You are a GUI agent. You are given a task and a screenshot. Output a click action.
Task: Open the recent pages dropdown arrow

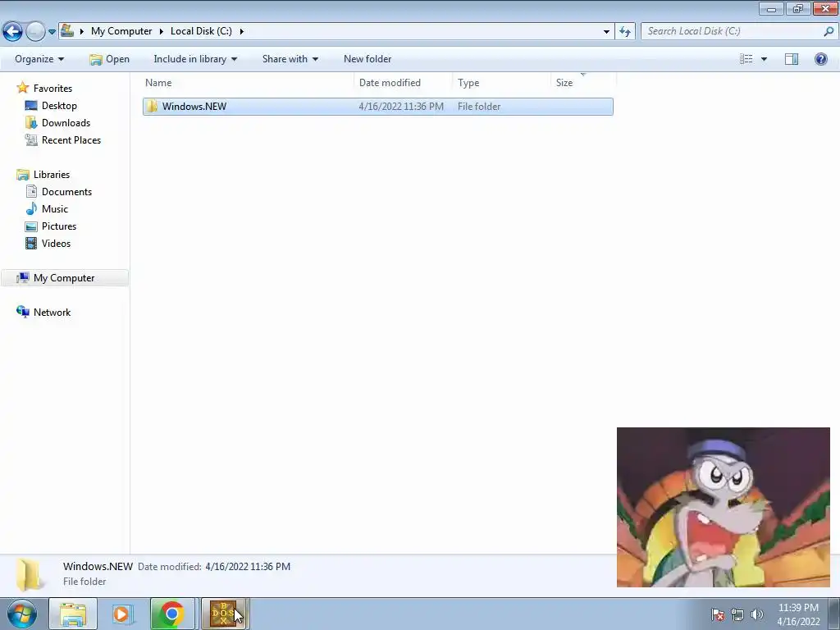pyautogui.click(x=52, y=32)
